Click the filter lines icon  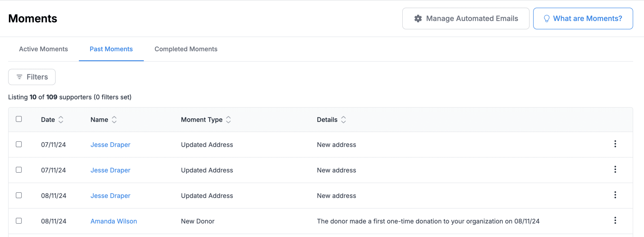(x=19, y=77)
